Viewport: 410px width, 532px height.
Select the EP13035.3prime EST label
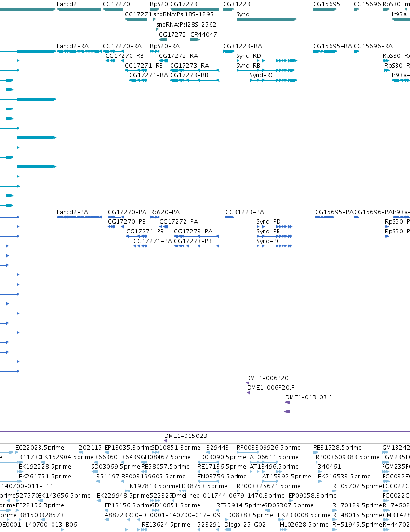128,448
